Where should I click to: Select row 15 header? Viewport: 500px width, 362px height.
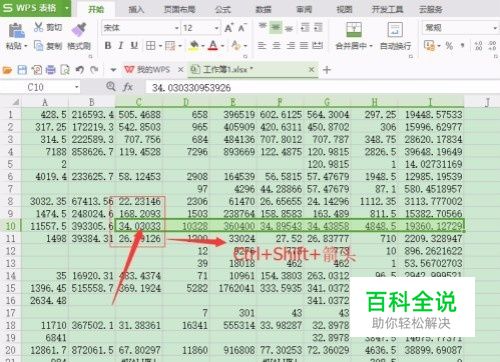click(11, 288)
